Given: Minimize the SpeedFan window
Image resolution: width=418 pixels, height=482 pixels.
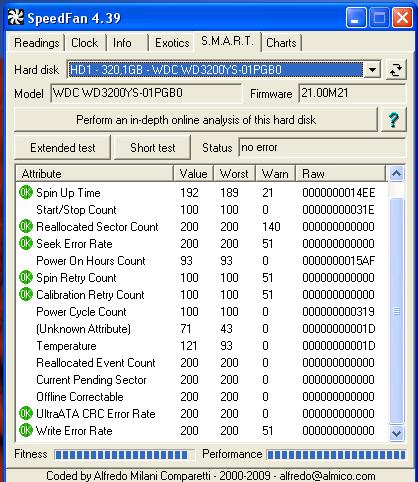Looking at the screenshot, I should 356,18.
